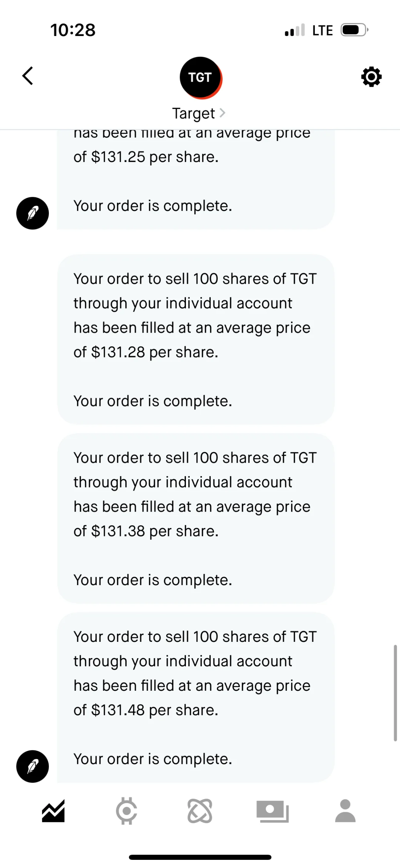This screenshot has height=868, width=400.
Task: Select the $131.28 sell order message
Action: 196,339
